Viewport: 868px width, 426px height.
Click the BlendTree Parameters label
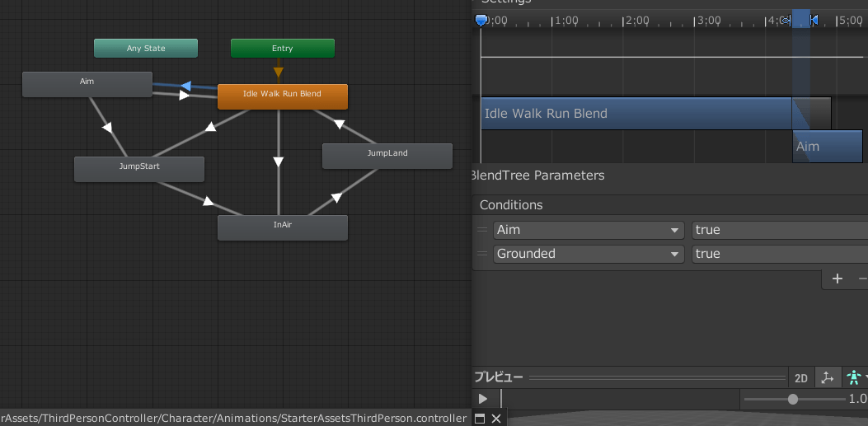click(x=537, y=176)
